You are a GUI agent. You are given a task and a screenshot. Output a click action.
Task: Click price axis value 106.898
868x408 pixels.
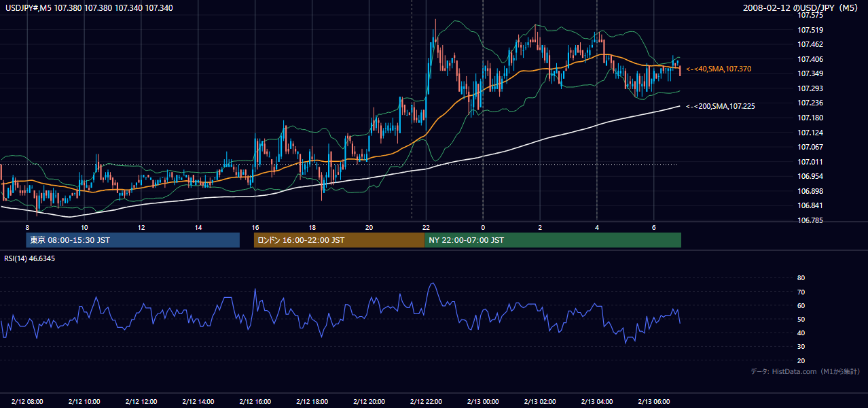click(810, 191)
